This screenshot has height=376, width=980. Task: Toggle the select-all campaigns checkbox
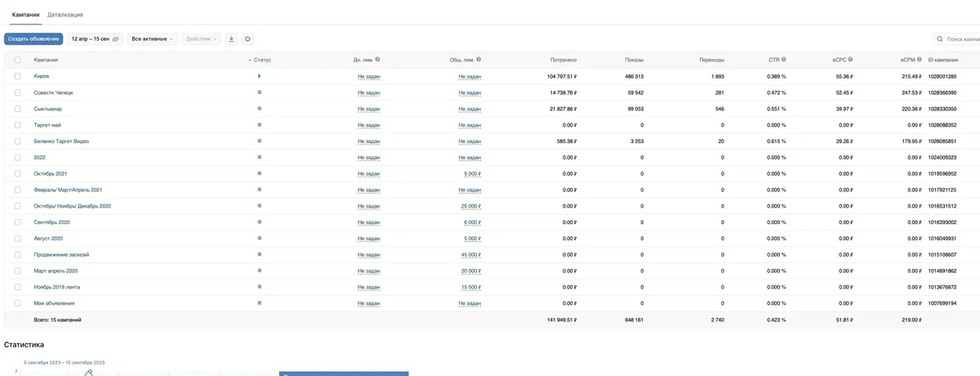coord(18,60)
